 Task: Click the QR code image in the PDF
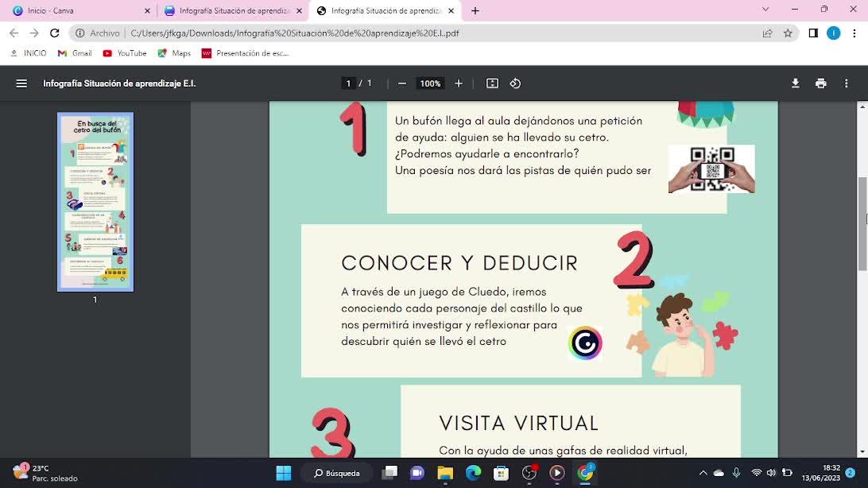point(711,168)
